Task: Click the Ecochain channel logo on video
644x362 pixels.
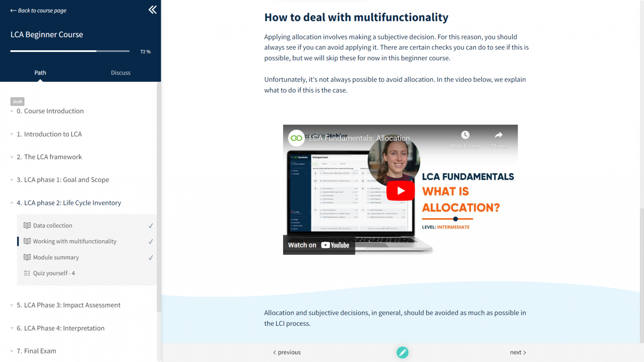Action: 297,138
